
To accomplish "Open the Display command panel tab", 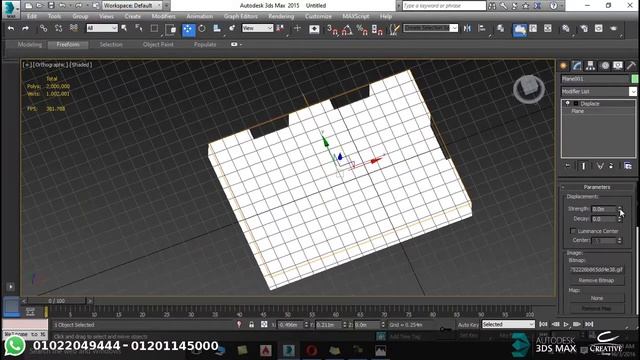I will [618, 66].
